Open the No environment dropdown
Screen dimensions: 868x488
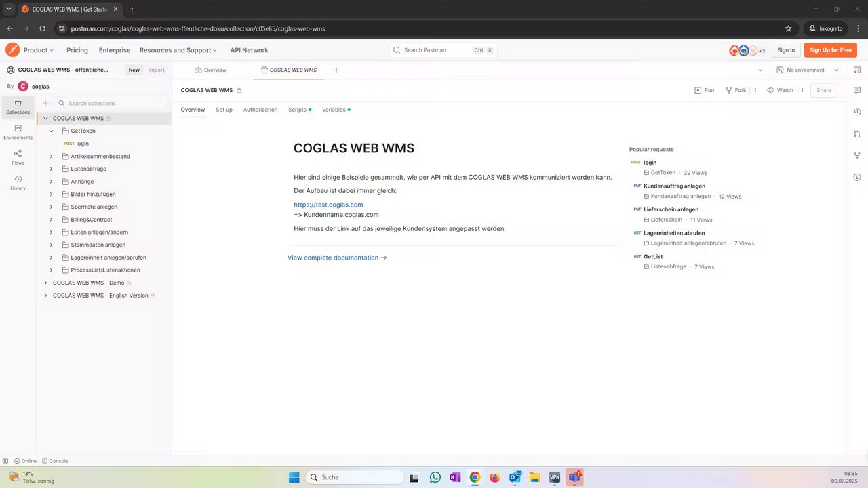tap(808, 70)
